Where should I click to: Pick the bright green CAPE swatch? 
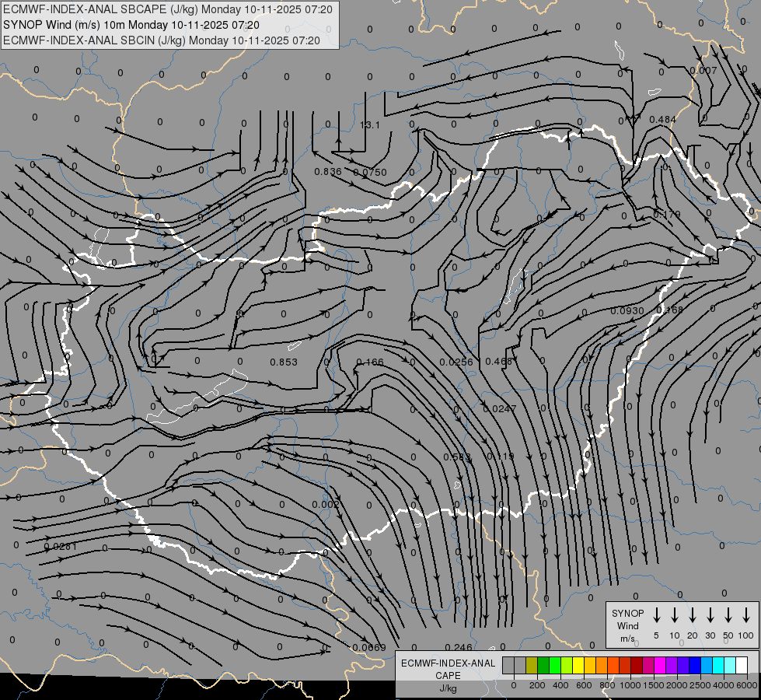tap(555, 665)
